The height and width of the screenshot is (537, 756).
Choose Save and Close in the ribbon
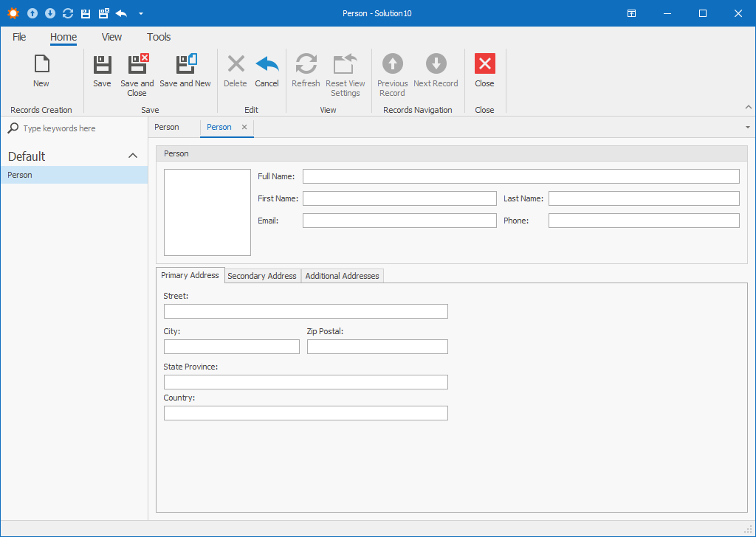pos(137,75)
